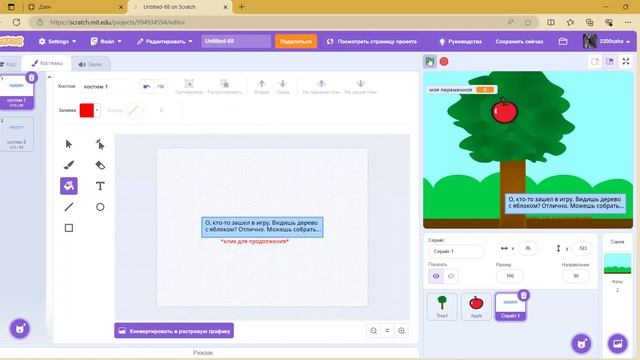Viewport: 640px width, 360px height.
Task: Click the red fill color swatch
Action: click(87, 110)
